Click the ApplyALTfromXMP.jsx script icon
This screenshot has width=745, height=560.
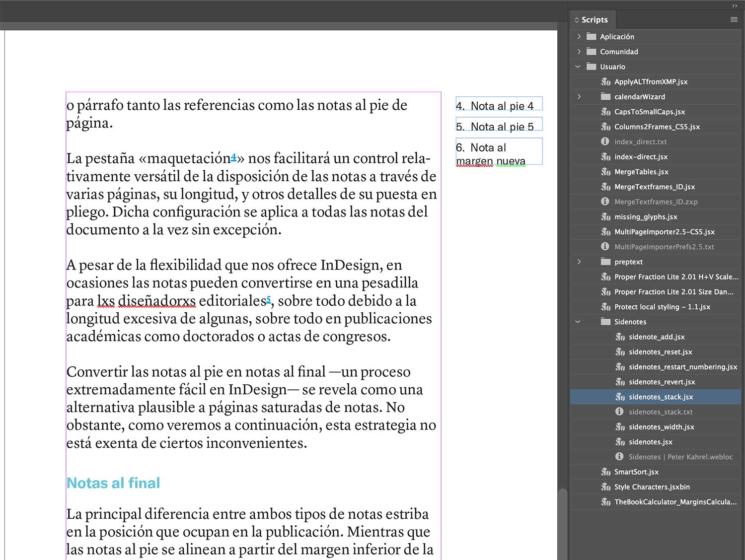(606, 81)
